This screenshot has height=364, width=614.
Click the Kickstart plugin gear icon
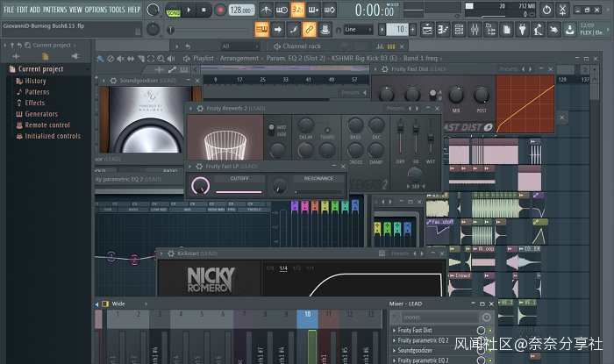pos(173,253)
